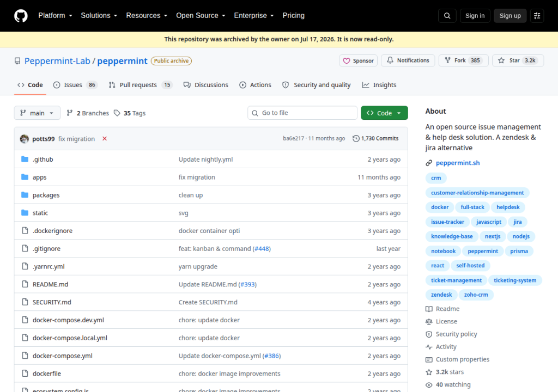This screenshot has width=558, height=392.
Task: Click the 'fix migration' commit message beside potts99
Action: coord(76,139)
